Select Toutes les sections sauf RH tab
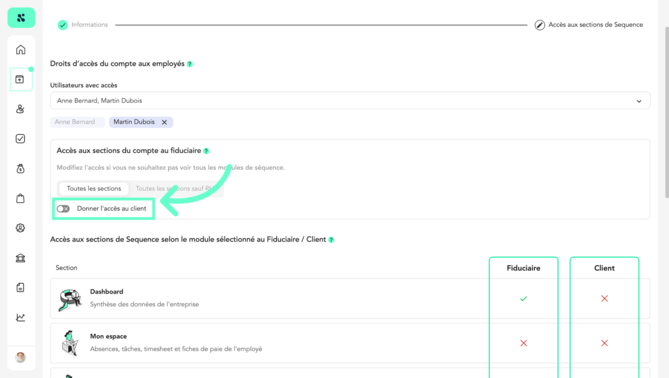Image resolution: width=669 pixels, height=378 pixels. [175, 189]
